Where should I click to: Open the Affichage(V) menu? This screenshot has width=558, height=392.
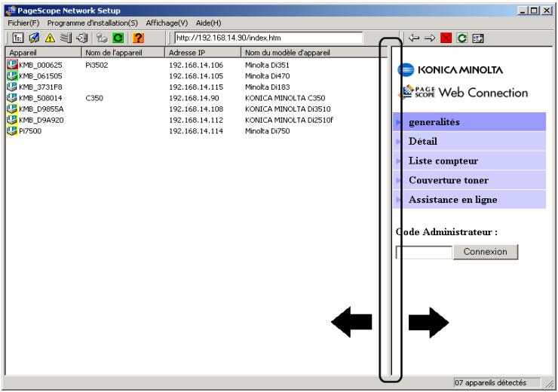[x=167, y=23]
